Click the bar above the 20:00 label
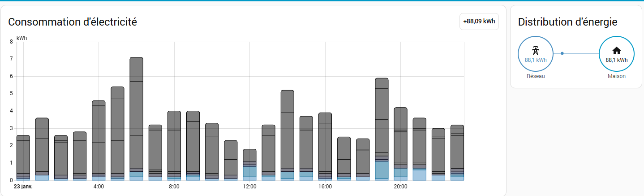The height and width of the screenshot is (196, 644). pyautogui.click(x=400, y=144)
